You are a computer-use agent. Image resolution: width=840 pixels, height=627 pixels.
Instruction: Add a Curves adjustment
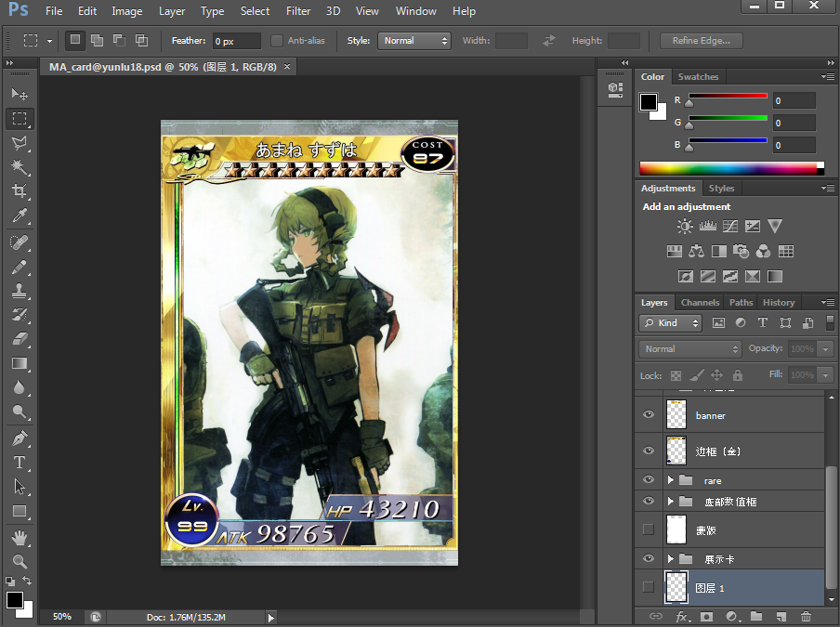click(x=730, y=227)
